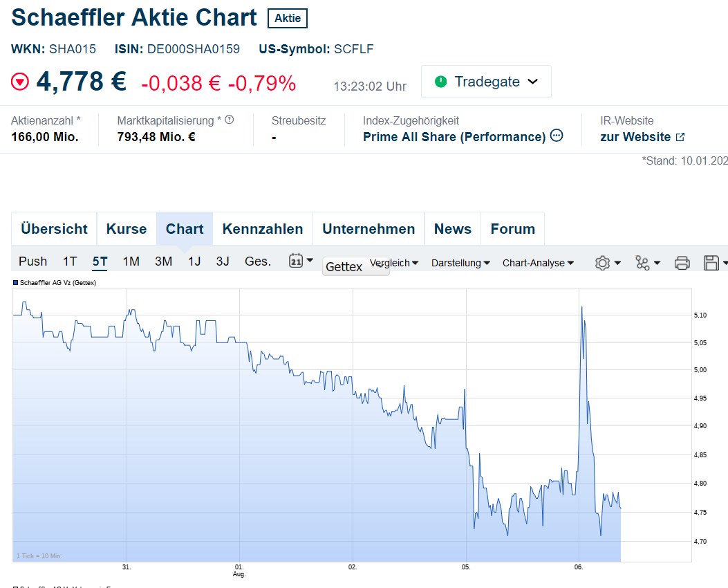
Task: Click the red downward arrow price indicator
Action: (21, 81)
